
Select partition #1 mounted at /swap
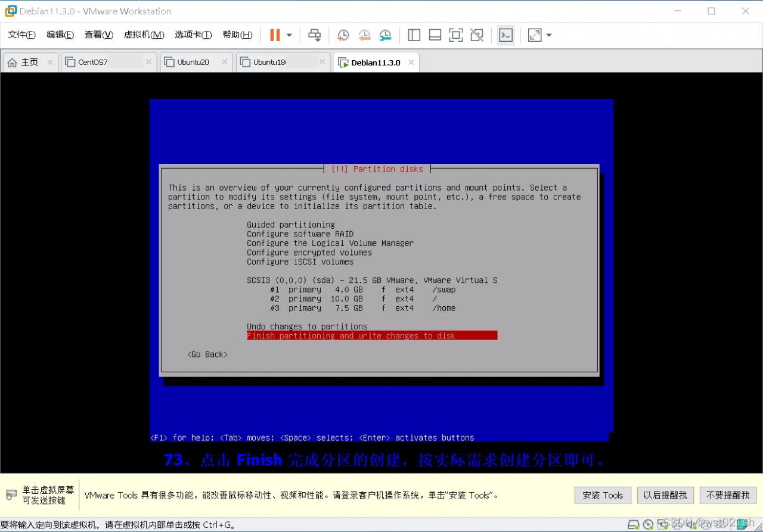pyautogui.click(x=362, y=290)
